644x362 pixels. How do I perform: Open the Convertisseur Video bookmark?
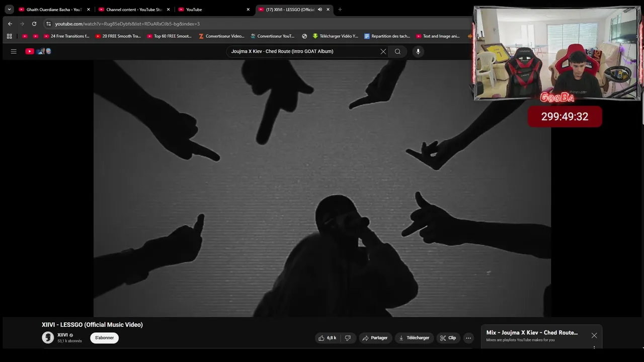pyautogui.click(x=221, y=36)
